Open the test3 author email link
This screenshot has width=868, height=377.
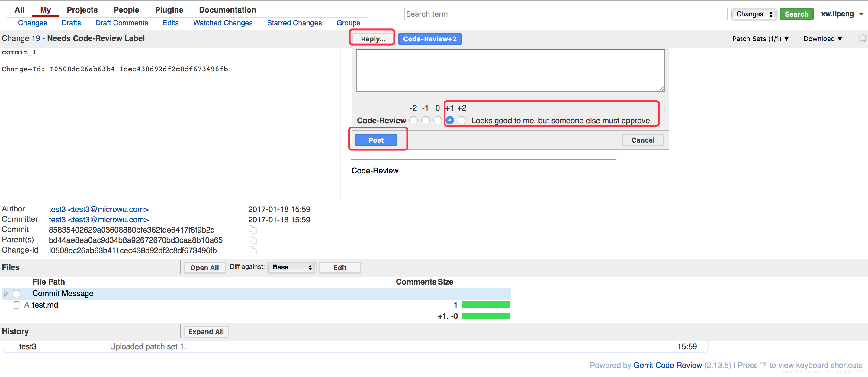(98, 210)
